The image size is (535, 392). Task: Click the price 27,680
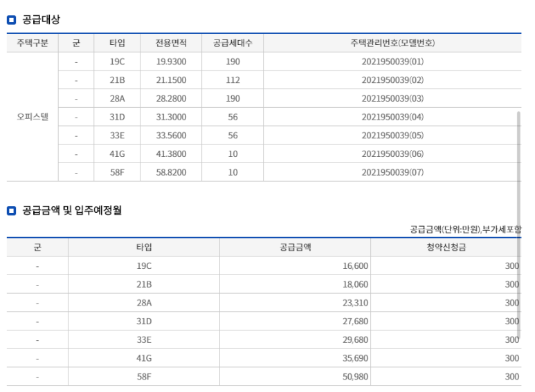point(355,321)
